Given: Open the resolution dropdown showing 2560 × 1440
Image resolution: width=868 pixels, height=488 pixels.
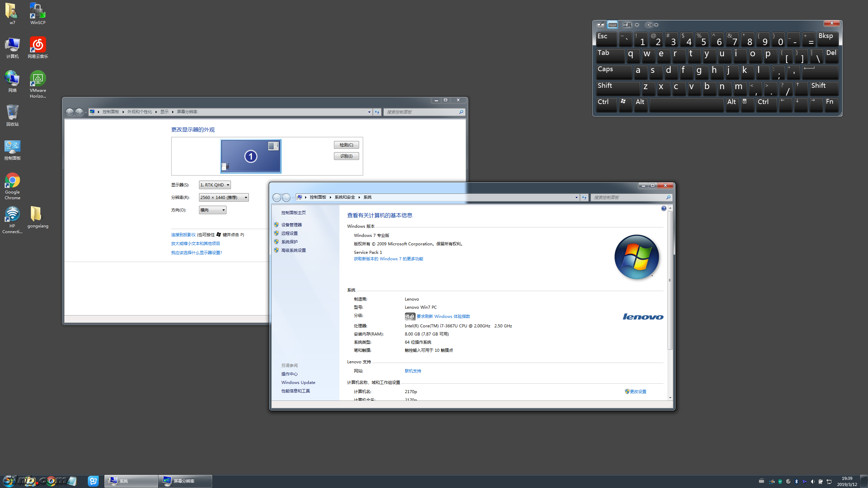Looking at the screenshot, I should coord(223,197).
